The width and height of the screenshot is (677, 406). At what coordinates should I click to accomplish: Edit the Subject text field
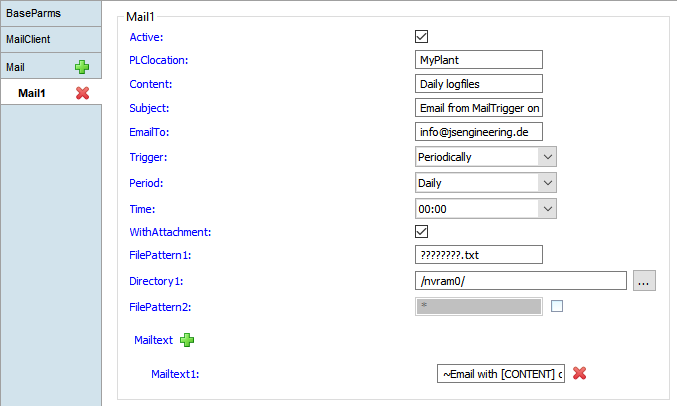478,108
